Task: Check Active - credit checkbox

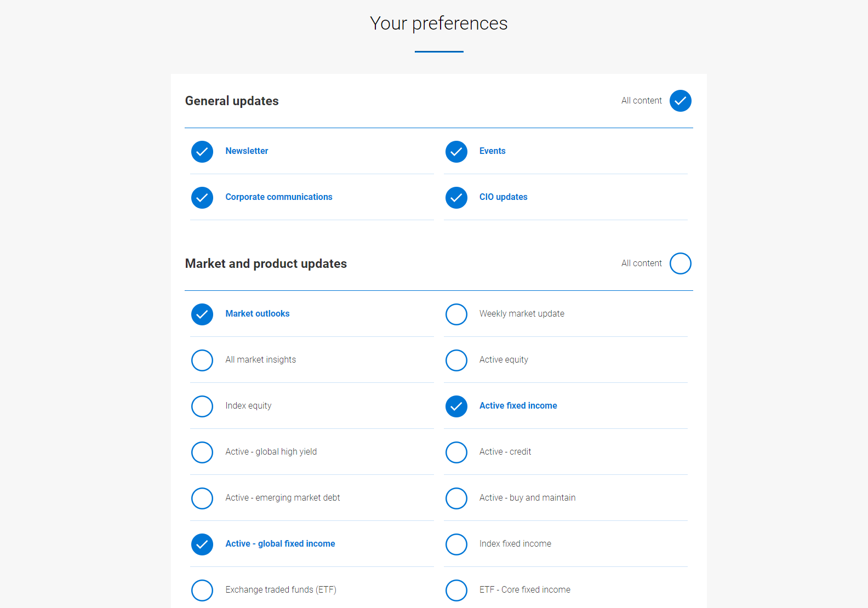Action: 456,452
